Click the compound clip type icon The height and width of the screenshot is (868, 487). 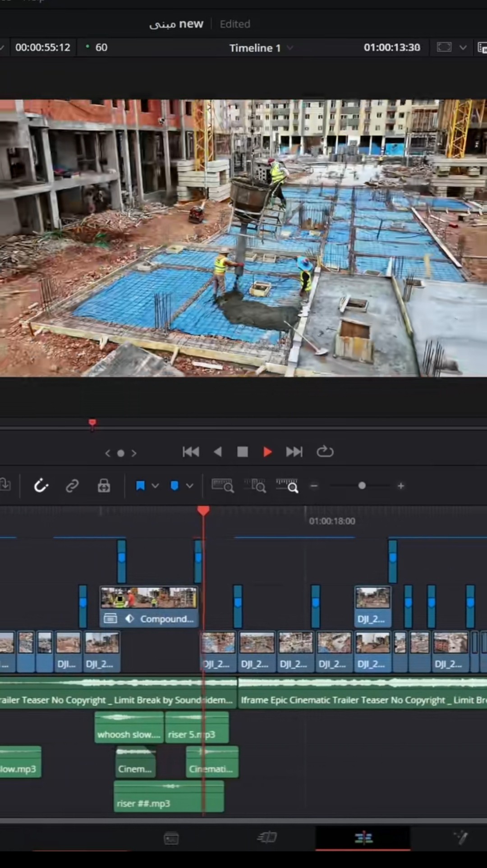coord(110,619)
